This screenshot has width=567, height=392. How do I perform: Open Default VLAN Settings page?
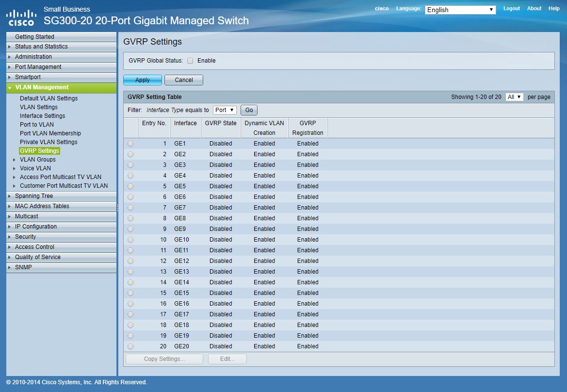pyautogui.click(x=49, y=98)
